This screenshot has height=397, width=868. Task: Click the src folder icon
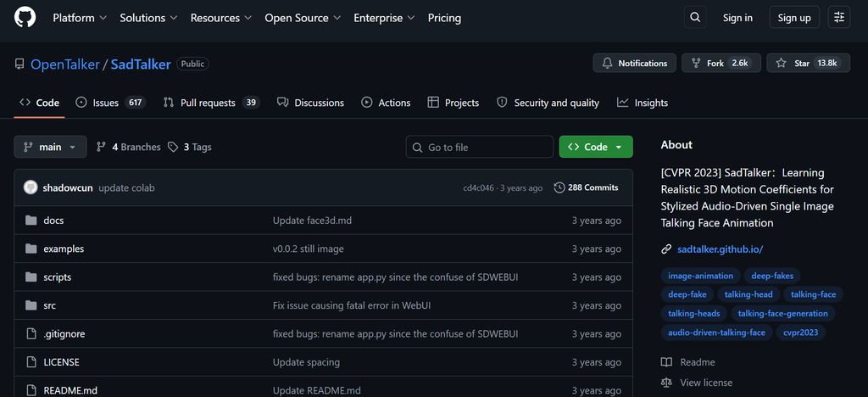[x=31, y=305]
